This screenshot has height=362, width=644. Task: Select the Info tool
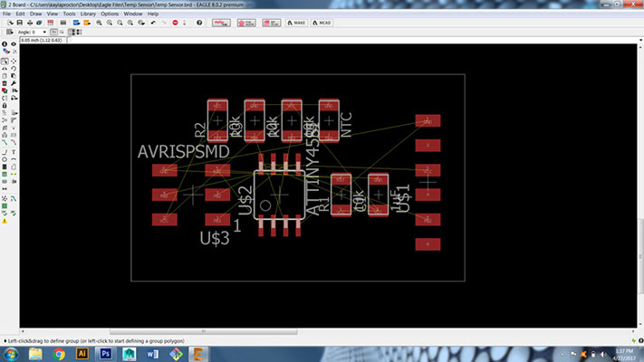click(x=5, y=44)
